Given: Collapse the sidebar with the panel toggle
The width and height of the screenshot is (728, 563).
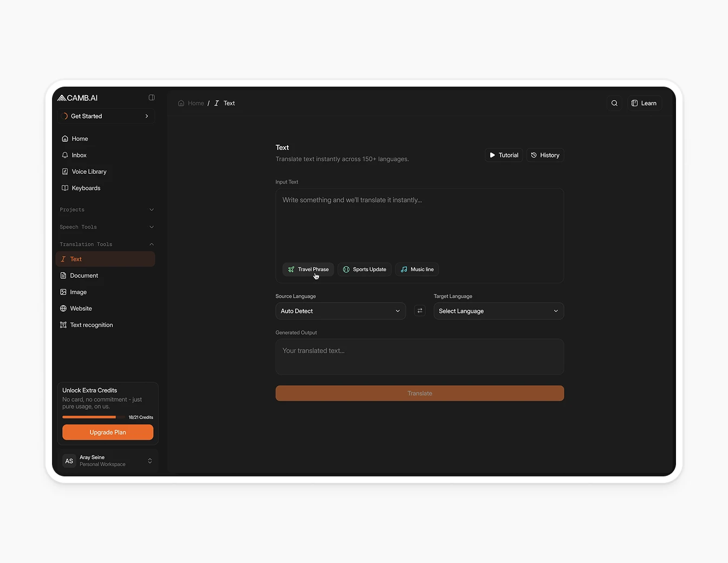Looking at the screenshot, I should (151, 97).
